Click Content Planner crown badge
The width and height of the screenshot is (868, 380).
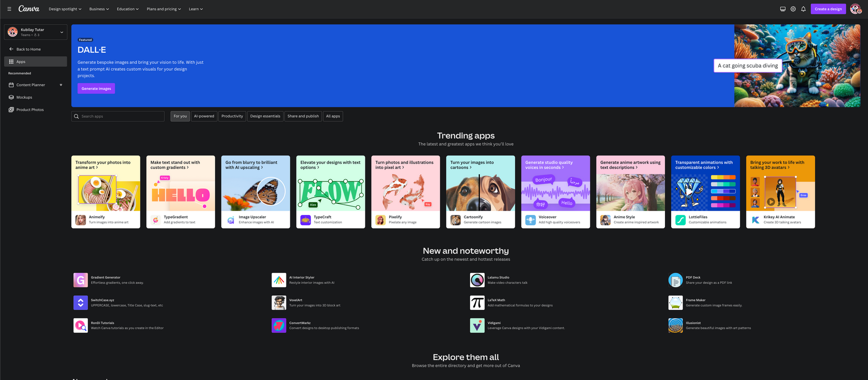coord(61,85)
